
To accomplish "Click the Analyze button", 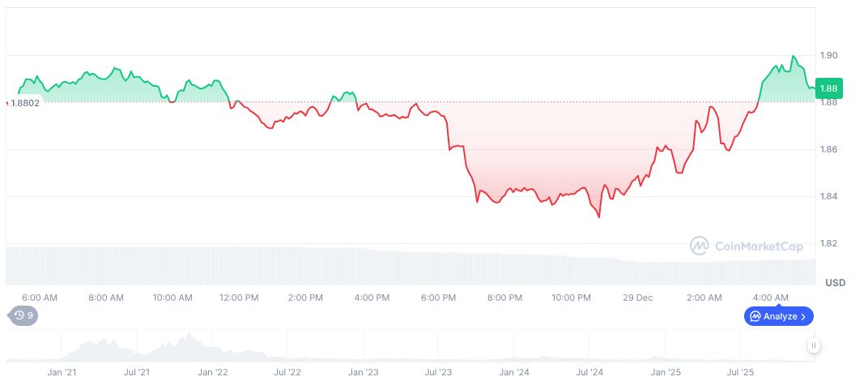I will click(778, 316).
